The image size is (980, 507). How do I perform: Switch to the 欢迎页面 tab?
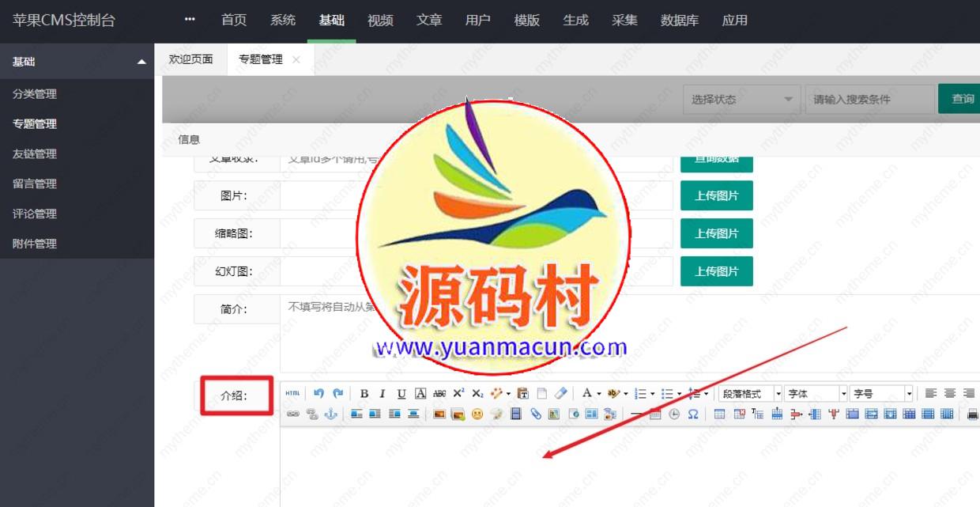point(190,59)
